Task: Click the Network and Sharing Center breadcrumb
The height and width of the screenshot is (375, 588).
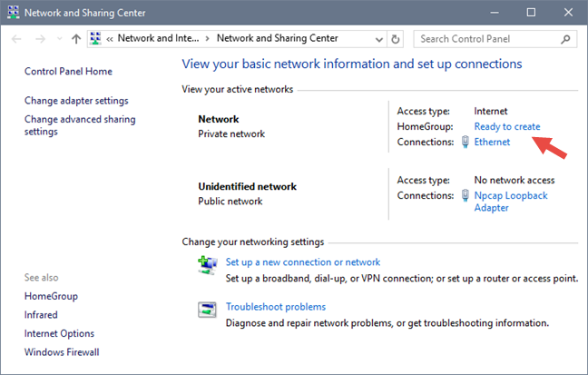Action: [x=277, y=39]
